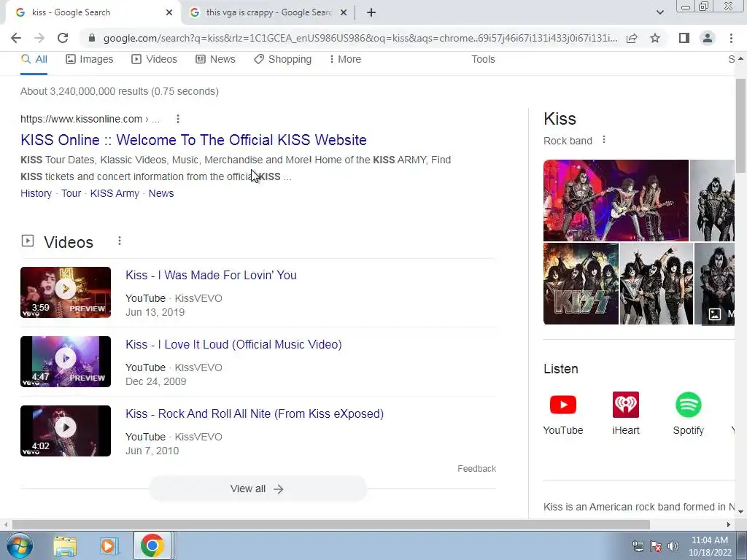Open the Chrome profile avatar
This screenshot has height=560, width=747.
708,38
